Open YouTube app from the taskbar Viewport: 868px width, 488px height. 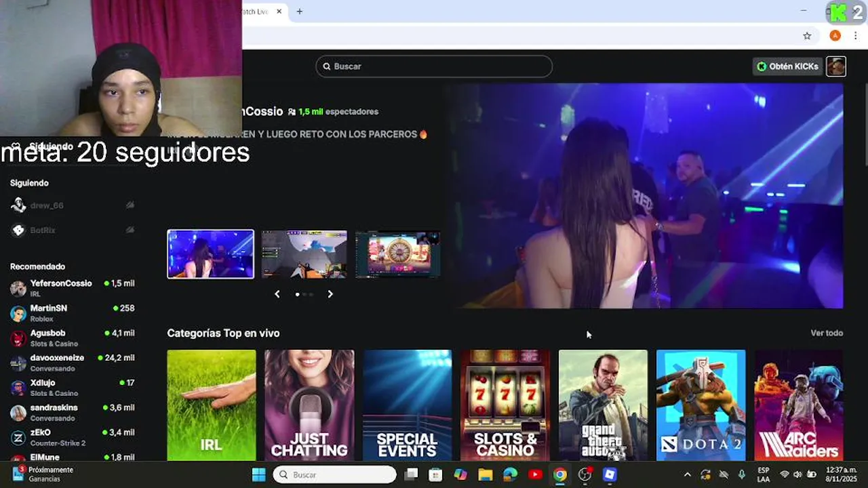tap(535, 474)
